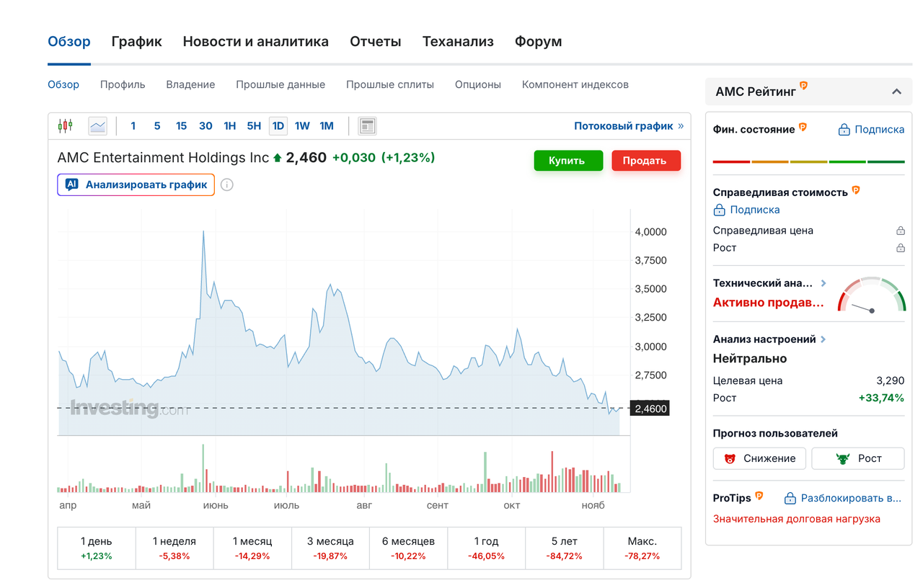Viewport: 923px width, 588px height.
Task: Vote Рост in user forecast
Action: coord(857,458)
